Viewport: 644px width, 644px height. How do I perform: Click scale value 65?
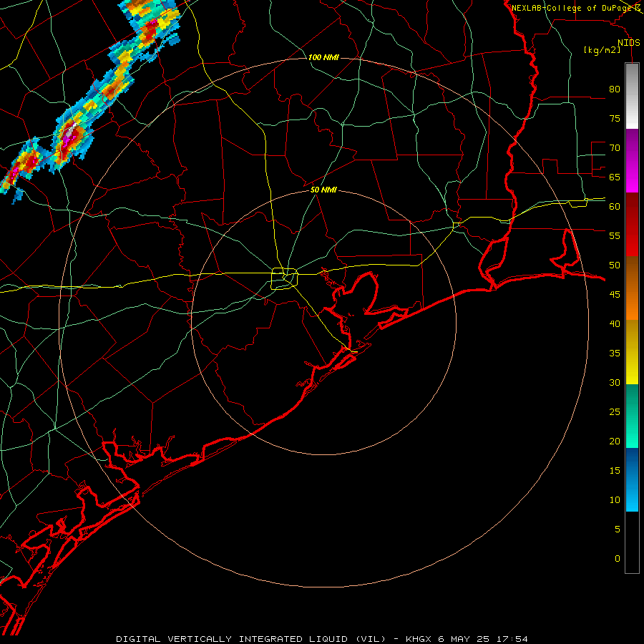coord(615,177)
